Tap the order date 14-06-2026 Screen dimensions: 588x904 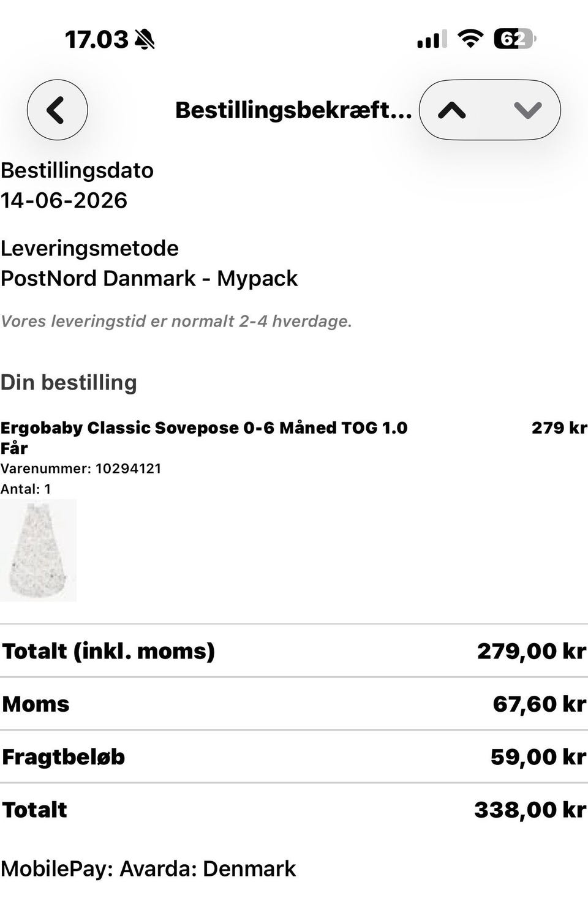[64, 200]
